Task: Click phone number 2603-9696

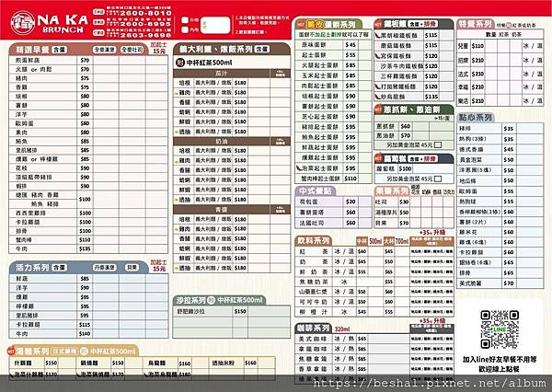Action: (x=145, y=35)
